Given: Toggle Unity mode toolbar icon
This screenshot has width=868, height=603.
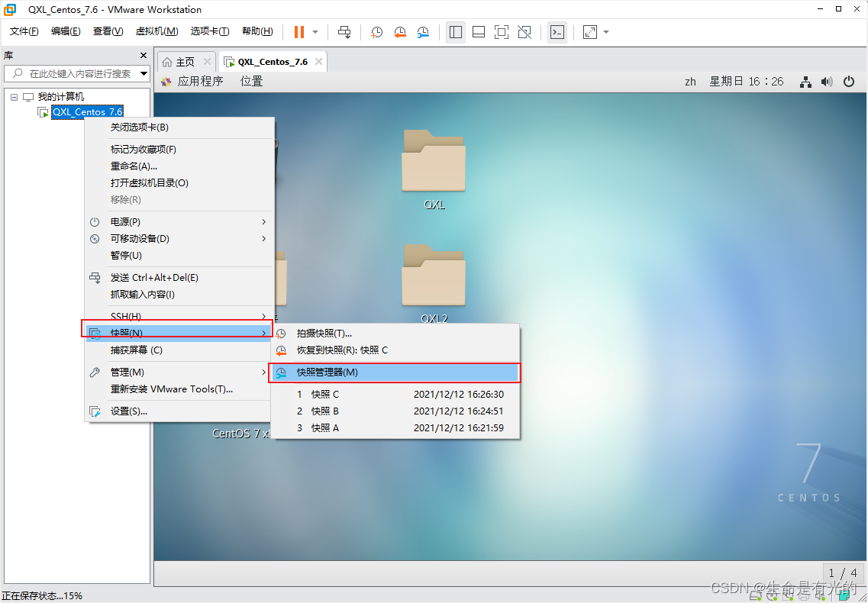Looking at the screenshot, I should (x=524, y=32).
